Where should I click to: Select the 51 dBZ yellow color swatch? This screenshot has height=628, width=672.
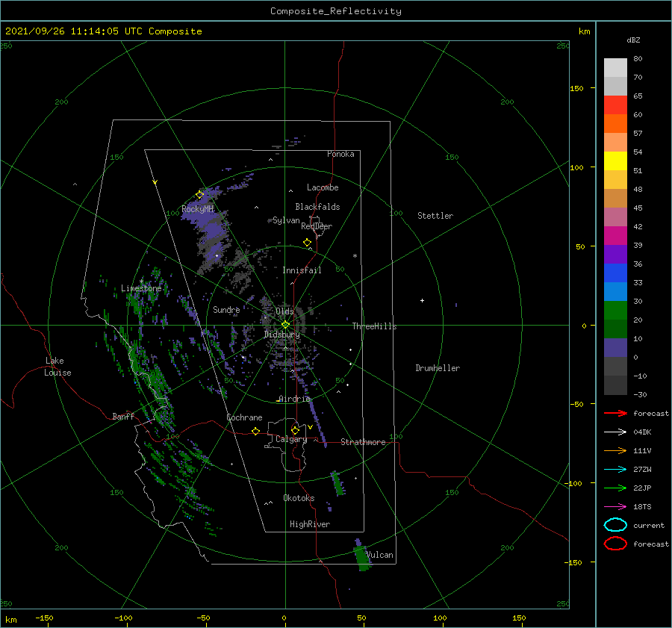pyautogui.click(x=615, y=161)
